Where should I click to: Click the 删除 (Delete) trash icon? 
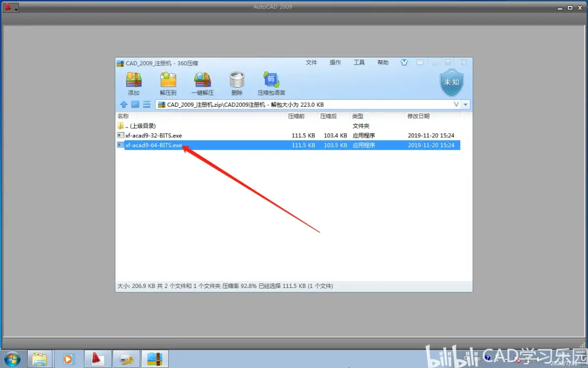(237, 83)
